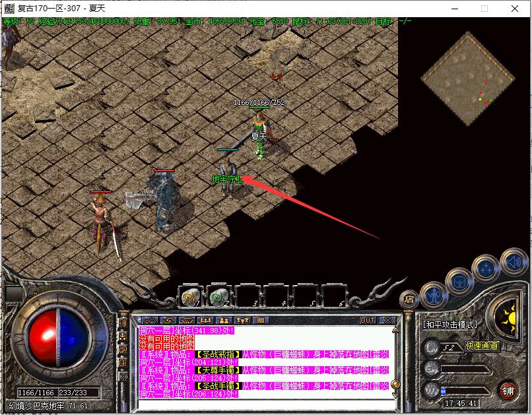
Task: Click the red health half of the orb
Action: click(43, 338)
